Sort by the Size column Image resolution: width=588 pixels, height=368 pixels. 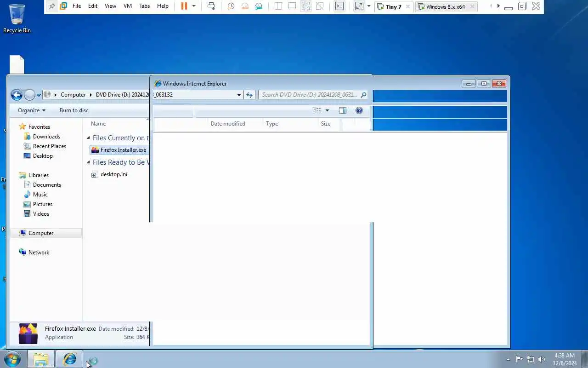[326, 124]
